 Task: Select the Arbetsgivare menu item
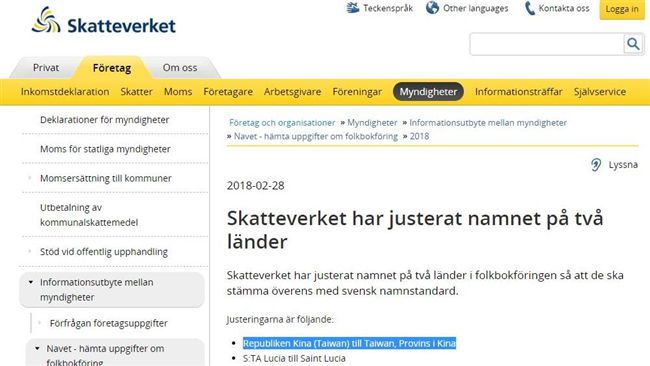coord(293,92)
